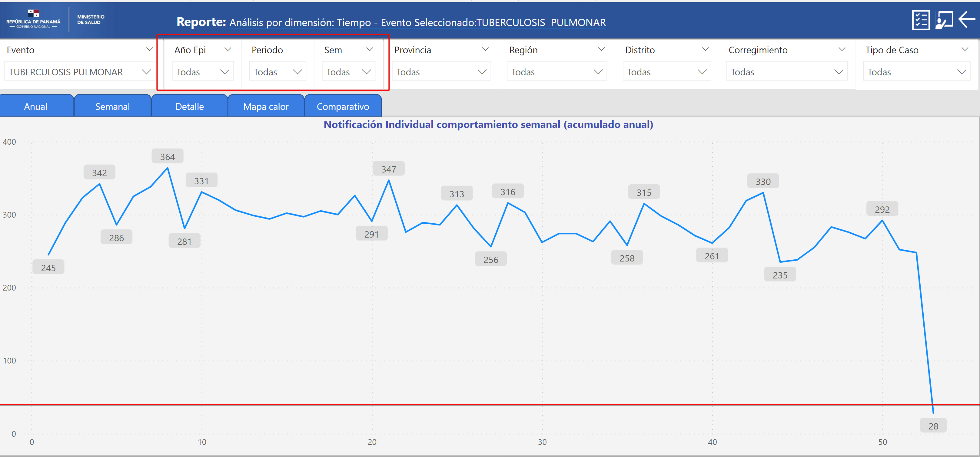Image resolution: width=980 pixels, height=457 pixels.
Task: Switch to the Detalle tab
Action: click(189, 106)
